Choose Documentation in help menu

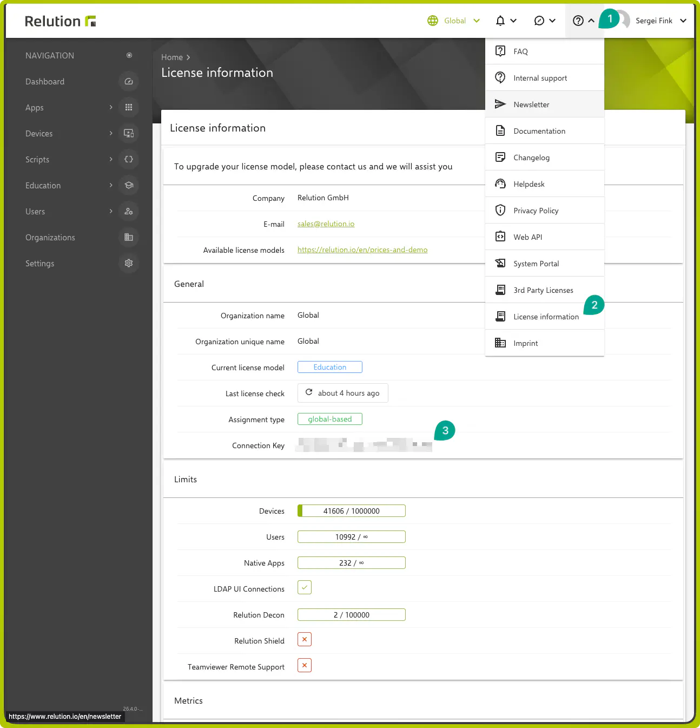pyautogui.click(x=545, y=131)
